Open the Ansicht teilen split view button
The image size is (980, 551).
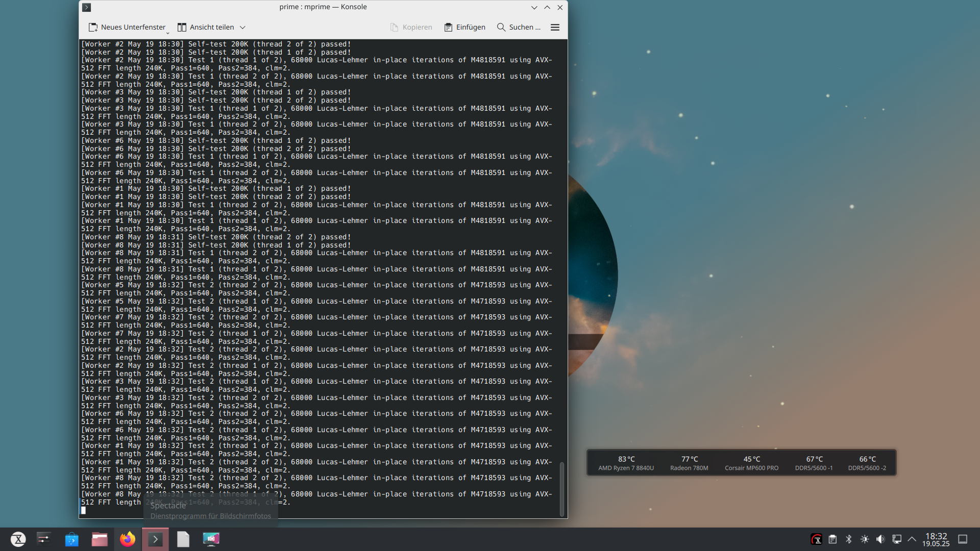click(206, 28)
